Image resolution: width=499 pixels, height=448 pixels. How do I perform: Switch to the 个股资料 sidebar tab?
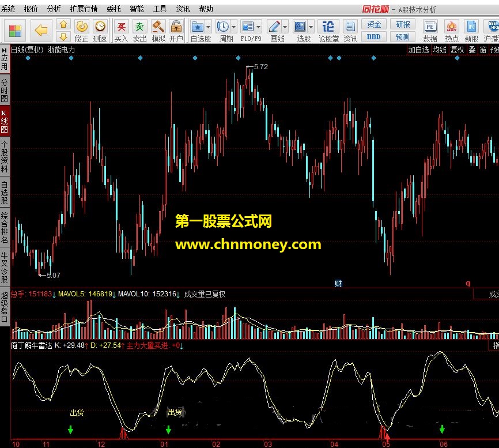pos(5,156)
